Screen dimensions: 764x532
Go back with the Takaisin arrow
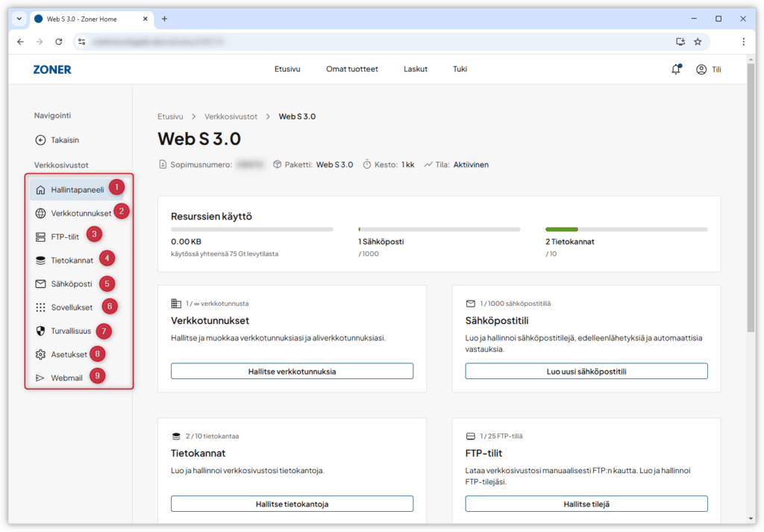[x=41, y=140]
